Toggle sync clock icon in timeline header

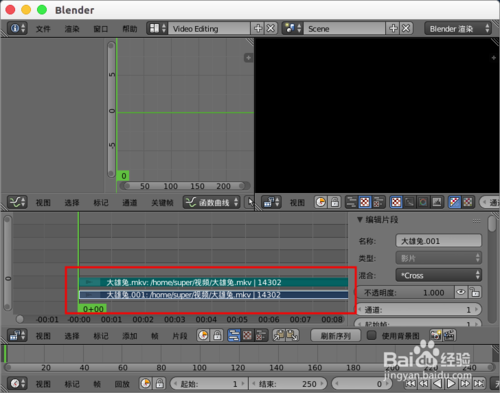point(145,384)
